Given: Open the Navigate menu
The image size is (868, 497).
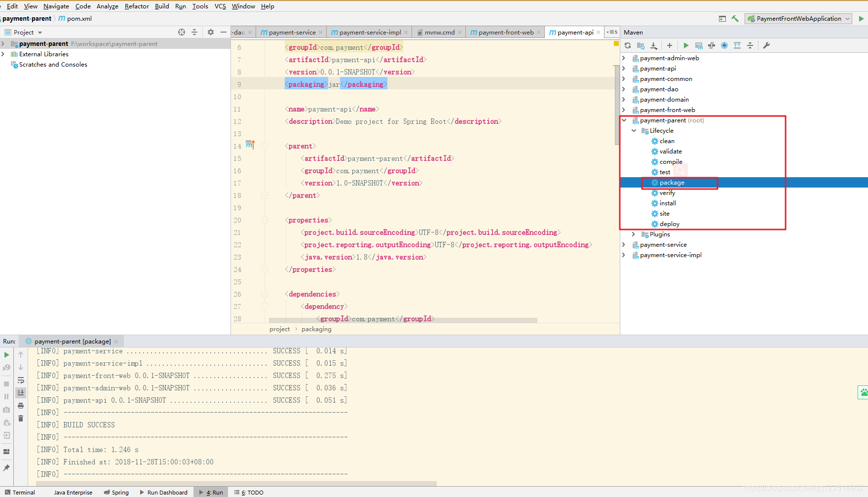Looking at the screenshot, I should (56, 6).
